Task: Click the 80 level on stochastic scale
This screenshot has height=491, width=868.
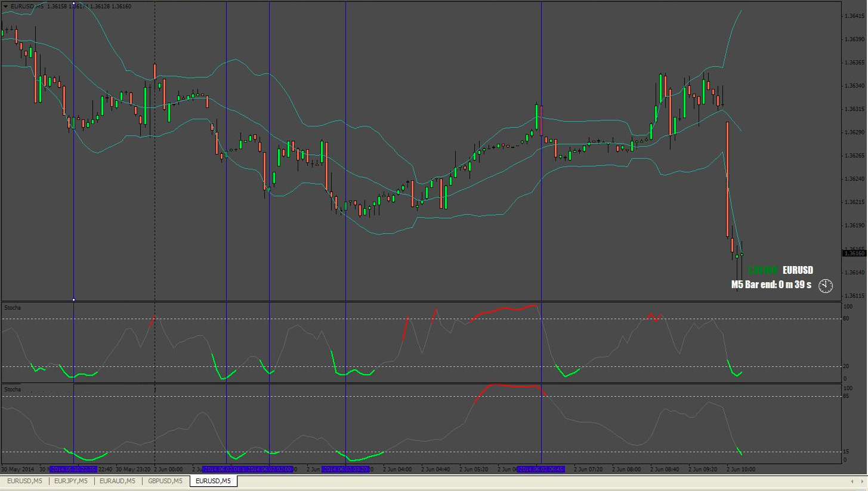Action: [846, 319]
